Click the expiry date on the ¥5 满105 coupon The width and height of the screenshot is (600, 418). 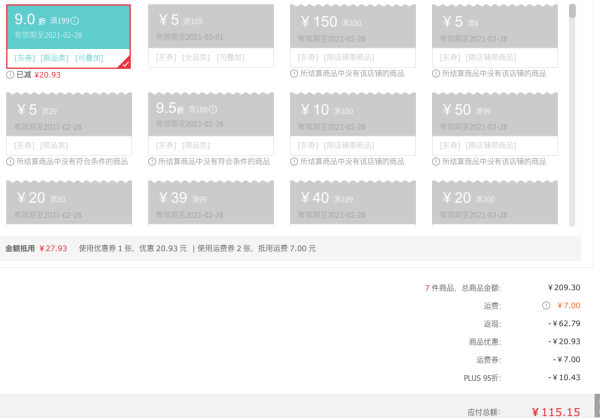pyautogui.click(x=189, y=37)
